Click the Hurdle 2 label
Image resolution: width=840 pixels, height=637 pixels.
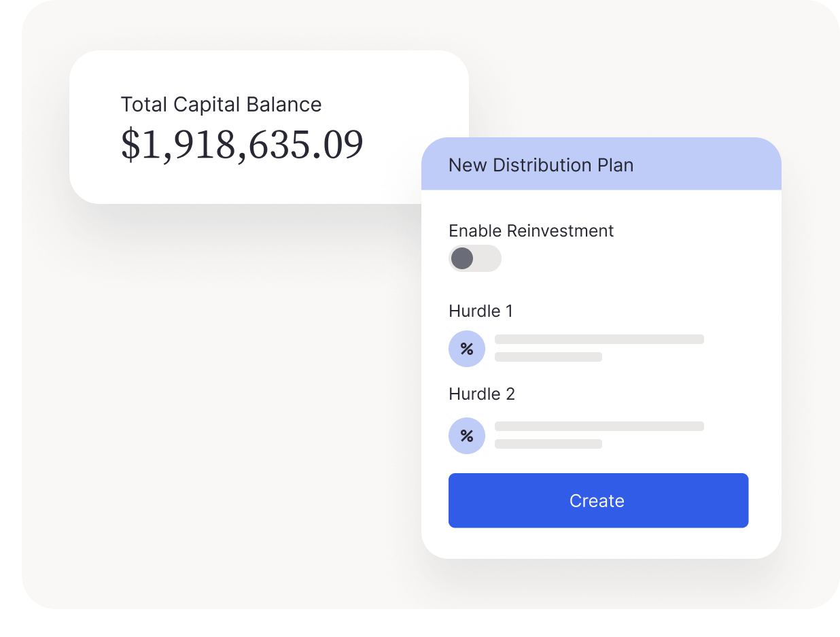482,394
